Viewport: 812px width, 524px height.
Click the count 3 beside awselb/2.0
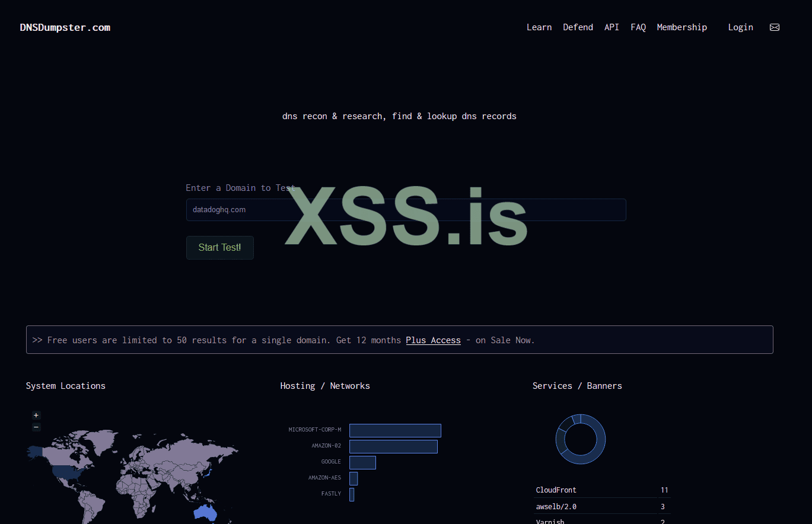[x=663, y=507]
